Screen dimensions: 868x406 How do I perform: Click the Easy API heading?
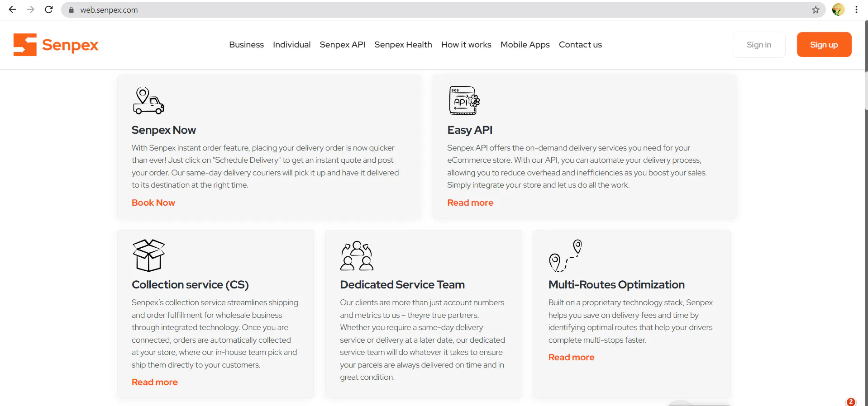pos(470,130)
